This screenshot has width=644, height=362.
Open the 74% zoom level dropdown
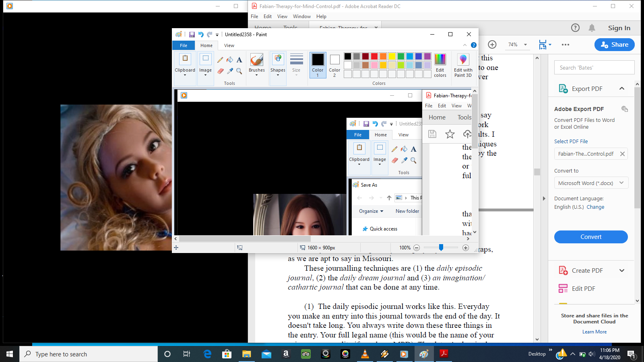[x=525, y=45]
